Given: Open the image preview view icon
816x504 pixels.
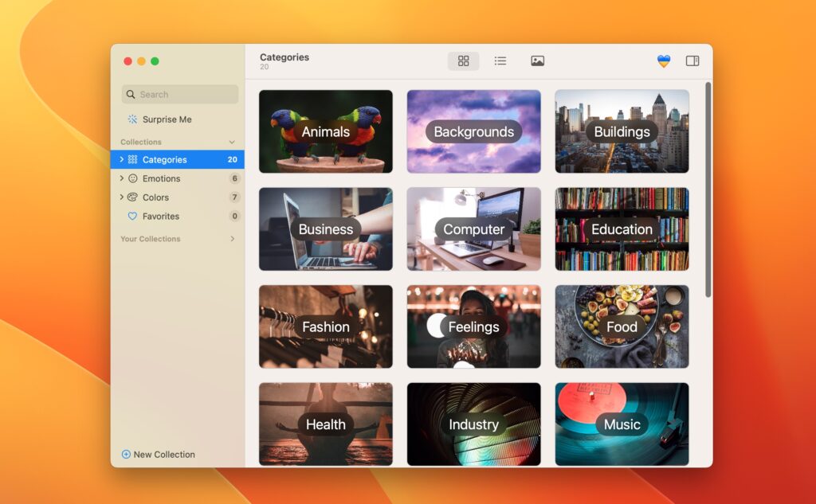Looking at the screenshot, I should coord(537,61).
